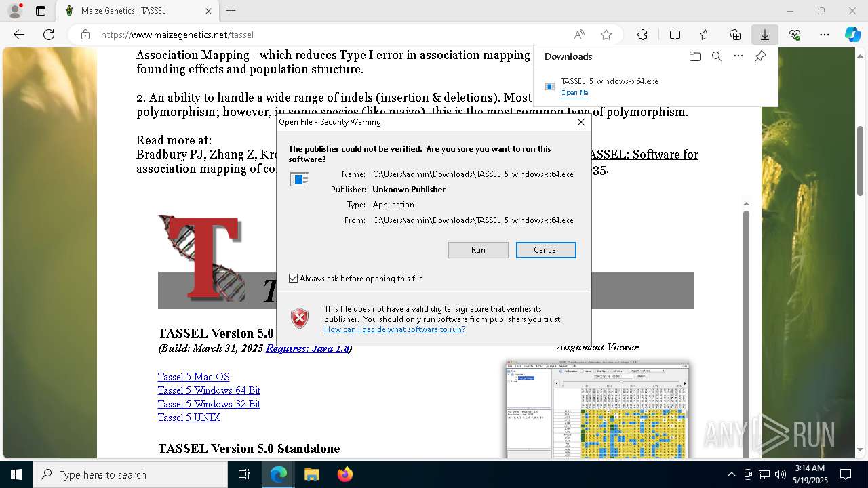Click the TASSEL Version 5.0 Standalone heading
This screenshot has height=488, width=868.
tap(249, 449)
